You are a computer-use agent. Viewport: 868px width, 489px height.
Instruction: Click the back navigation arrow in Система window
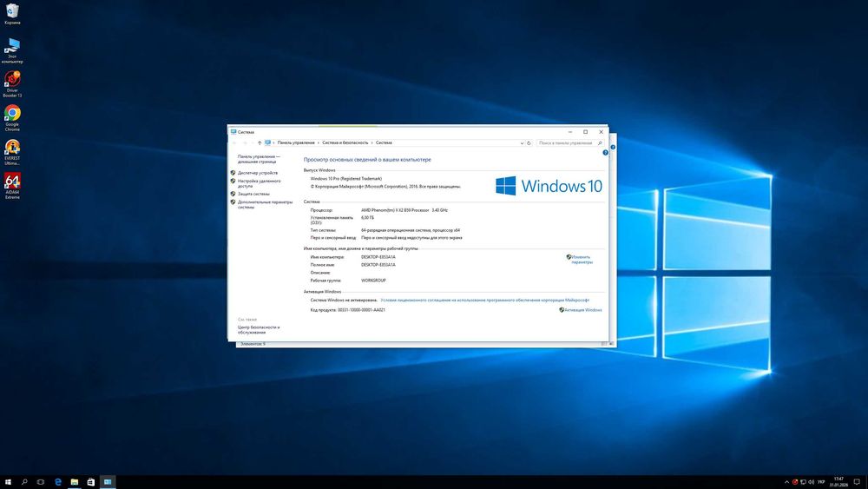(x=234, y=143)
